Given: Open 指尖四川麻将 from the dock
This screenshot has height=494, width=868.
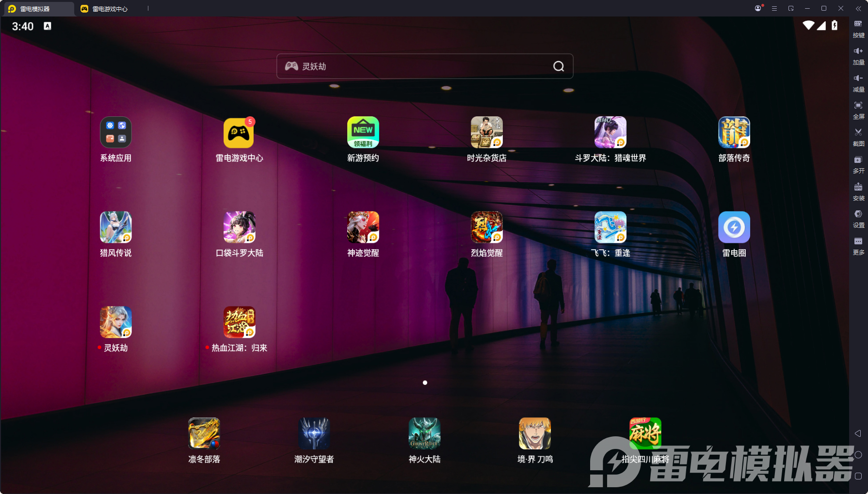Looking at the screenshot, I should pos(645,433).
